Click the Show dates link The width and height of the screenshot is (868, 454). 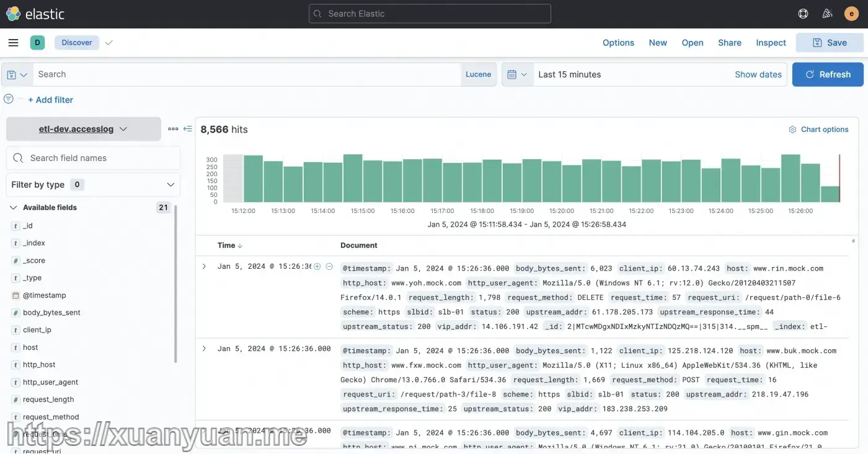758,74
